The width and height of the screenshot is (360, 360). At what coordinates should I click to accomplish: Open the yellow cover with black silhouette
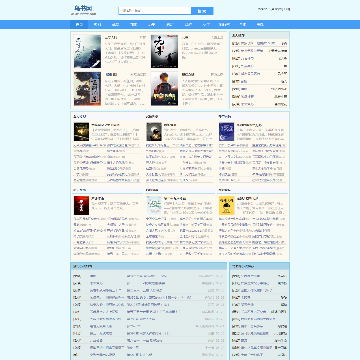(x=227, y=205)
